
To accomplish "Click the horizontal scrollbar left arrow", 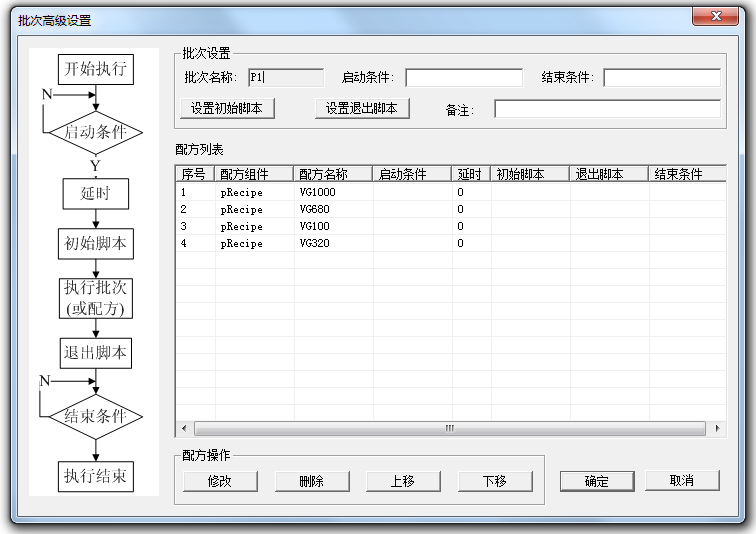I will point(184,428).
